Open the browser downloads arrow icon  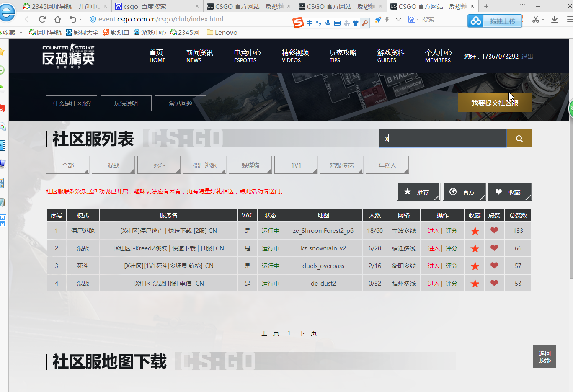coord(555,20)
